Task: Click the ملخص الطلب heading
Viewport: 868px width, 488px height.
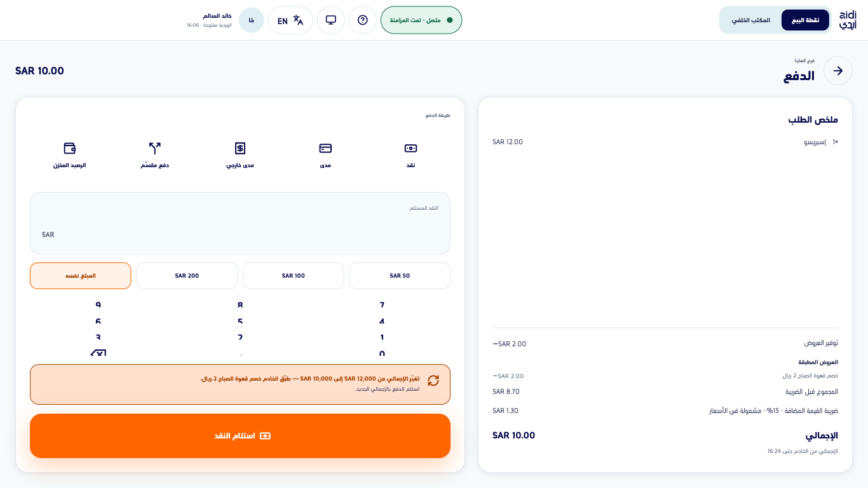Action: (813, 119)
